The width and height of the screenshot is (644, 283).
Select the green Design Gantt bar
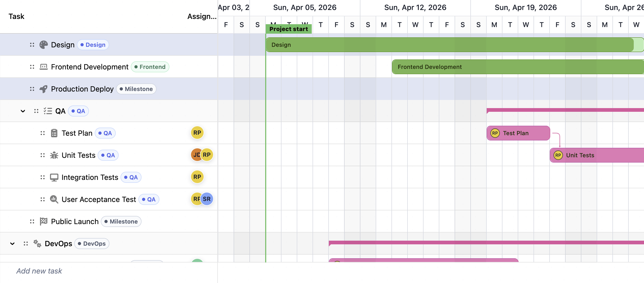pos(455,45)
